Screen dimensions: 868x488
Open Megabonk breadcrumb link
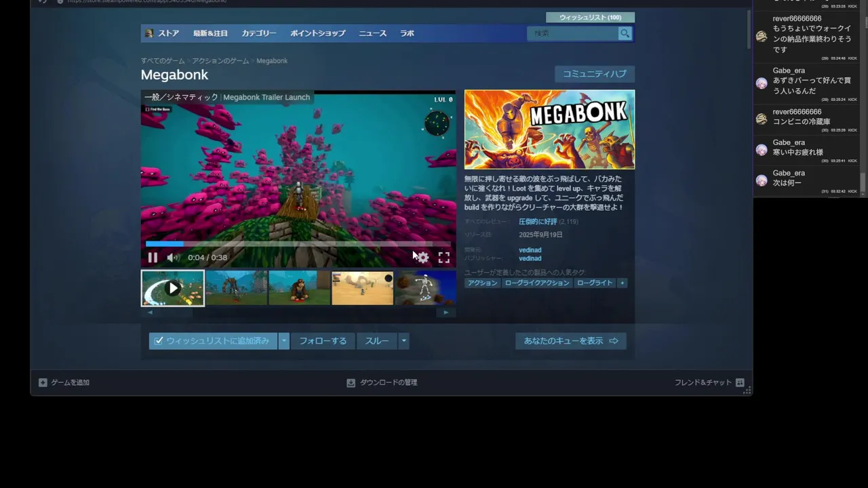point(272,61)
